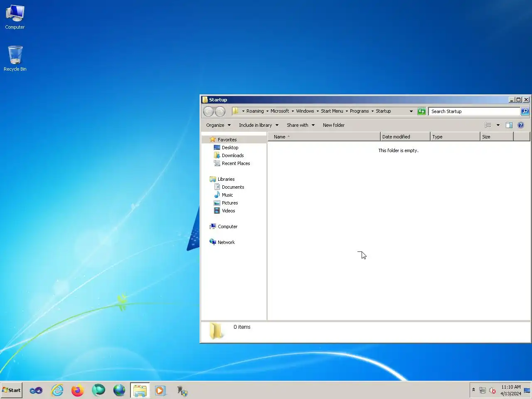Open Windows Media Player from taskbar

pos(160,390)
